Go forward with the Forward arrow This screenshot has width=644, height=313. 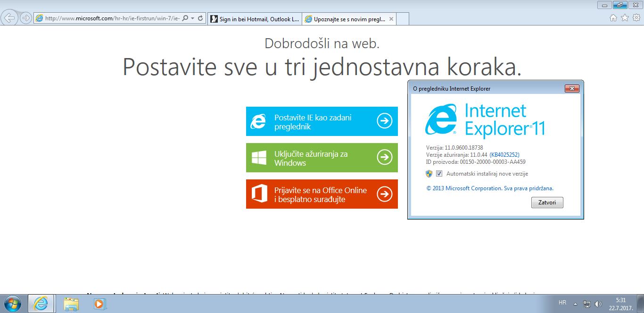coord(26,18)
